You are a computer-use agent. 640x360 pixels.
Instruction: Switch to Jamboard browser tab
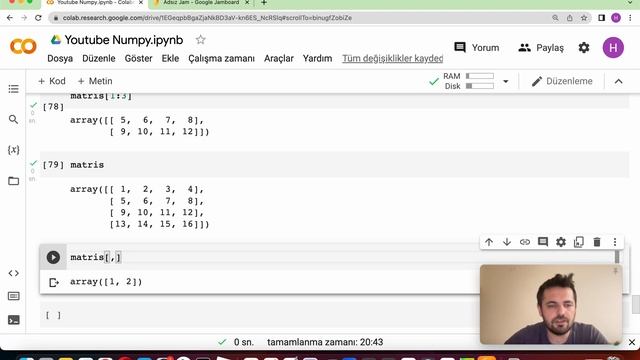click(x=200, y=3)
